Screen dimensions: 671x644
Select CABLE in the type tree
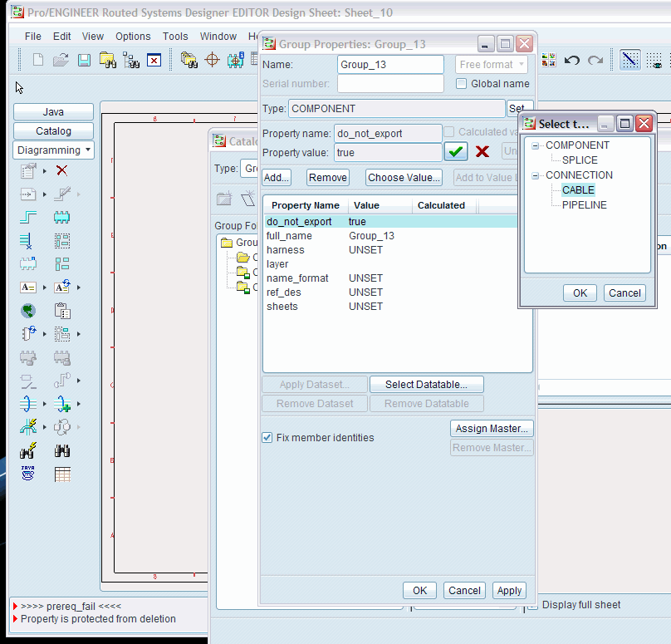click(578, 190)
